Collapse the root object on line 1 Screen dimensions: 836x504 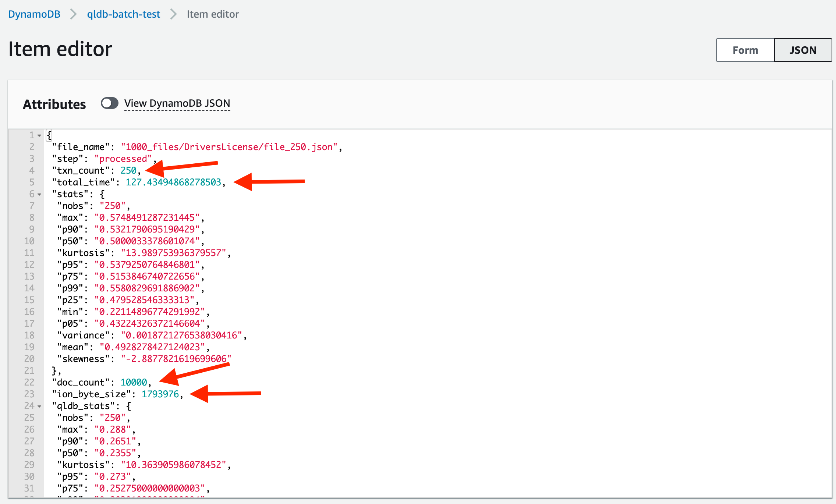point(39,135)
